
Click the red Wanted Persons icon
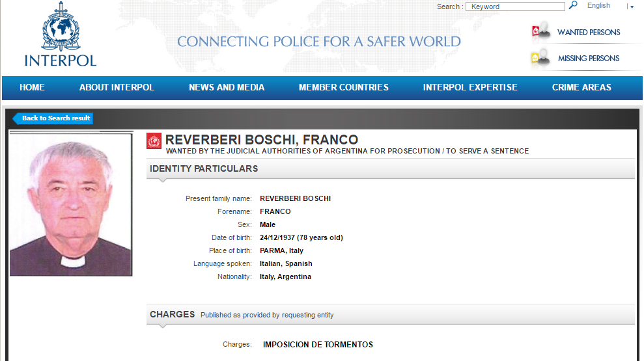click(x=541, y=31)
